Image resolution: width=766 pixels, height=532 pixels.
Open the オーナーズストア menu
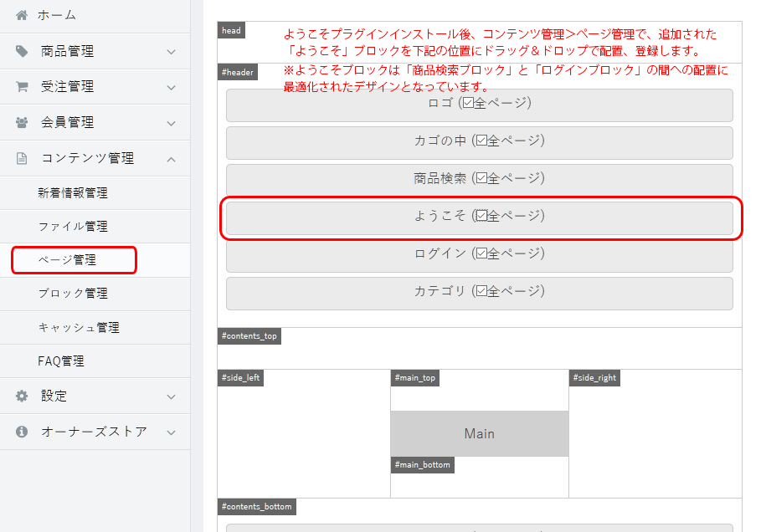(x=95, y=432)
